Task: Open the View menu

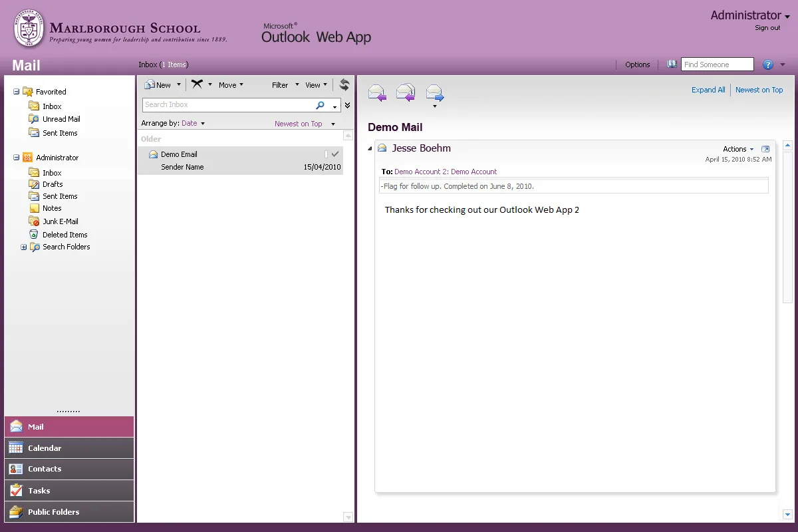Action: pos(316,85)
